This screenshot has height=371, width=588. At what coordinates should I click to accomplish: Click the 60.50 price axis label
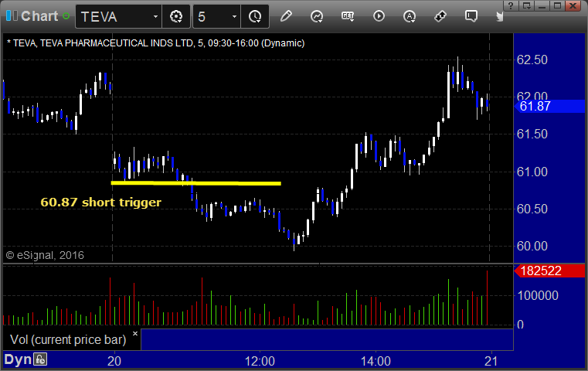coord(532,209)
